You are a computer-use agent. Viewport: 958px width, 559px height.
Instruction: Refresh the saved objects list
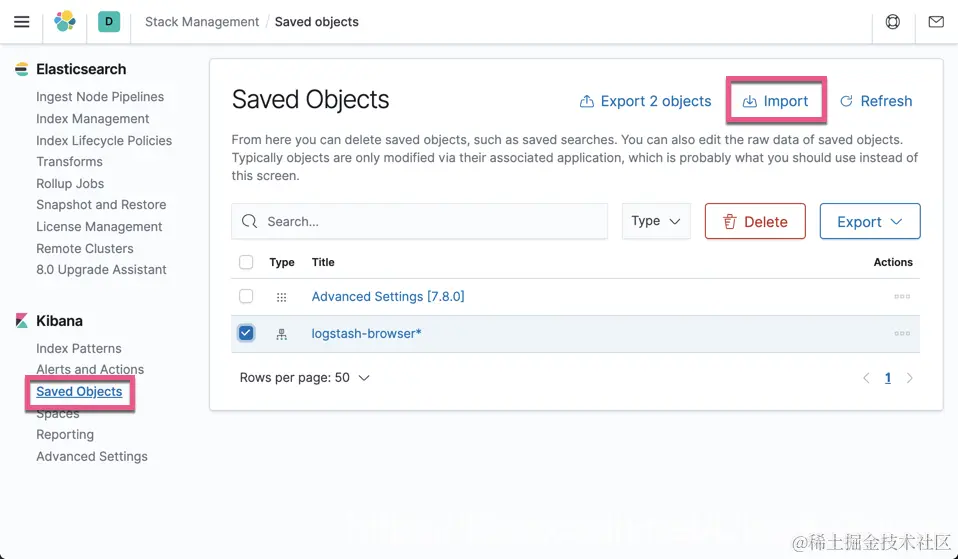pyautogui.click(x=876, y=101)
